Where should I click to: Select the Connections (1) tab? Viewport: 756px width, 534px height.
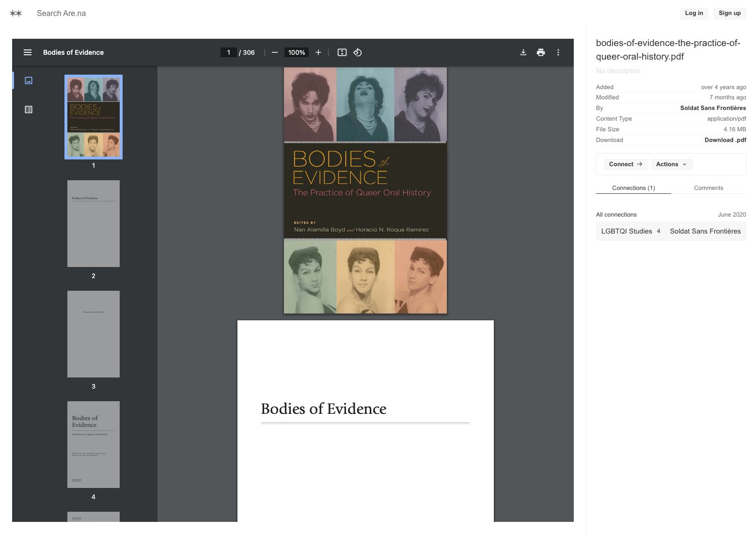[633, 188]
